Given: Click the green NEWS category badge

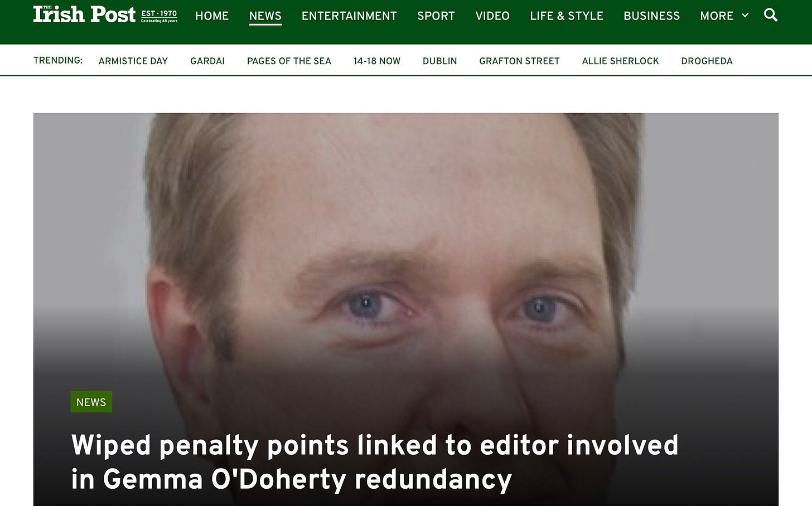Looking at the screenshot, I should click(x=91, y=402).
